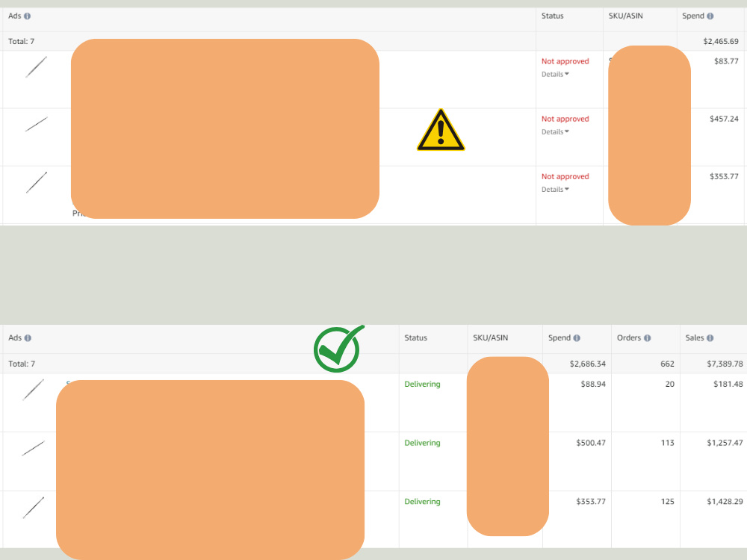Click Delivering status for the $500.47 ad
Image resolution: width=747 pixels, height=560 pixels.
422,443
